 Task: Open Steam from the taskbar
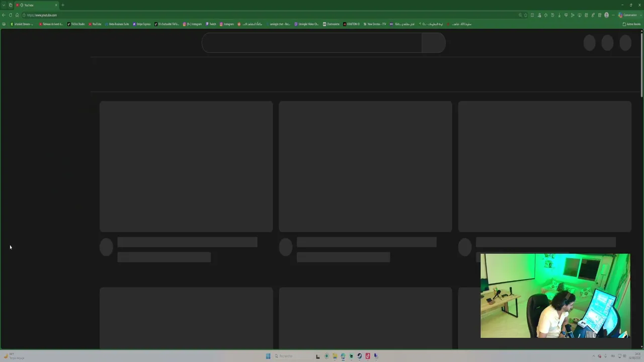point(359,356)
